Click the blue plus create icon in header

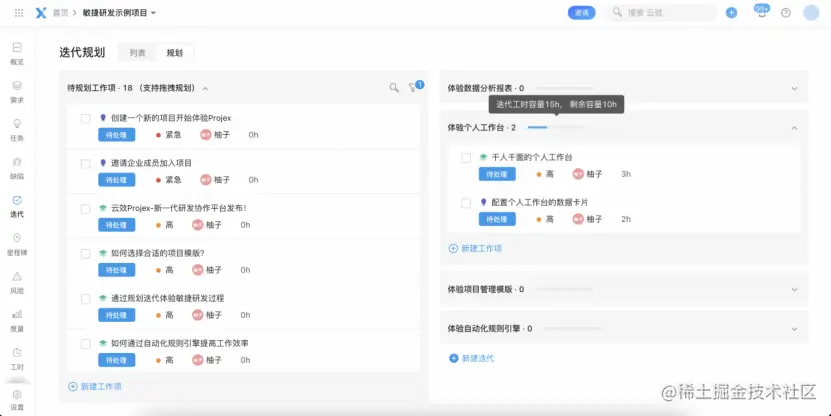pos(731,13)
